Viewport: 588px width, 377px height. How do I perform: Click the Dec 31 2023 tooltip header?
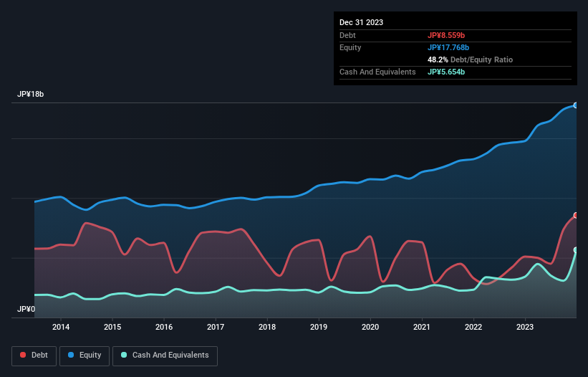click(361, 22)
